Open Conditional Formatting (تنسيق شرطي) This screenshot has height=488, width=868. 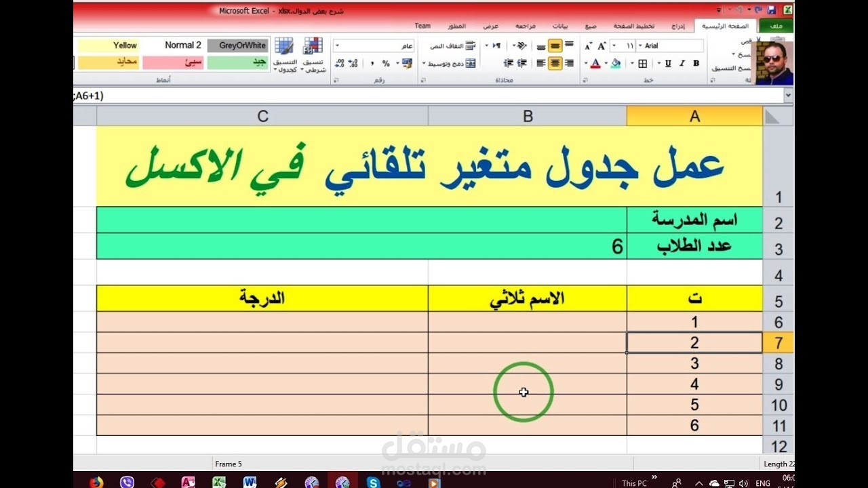click(x=313, y=54)
